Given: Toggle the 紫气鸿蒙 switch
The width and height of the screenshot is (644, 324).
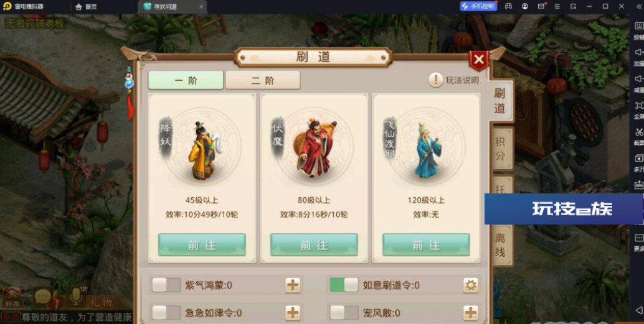Looking at the screenshot, I should 166,285.
